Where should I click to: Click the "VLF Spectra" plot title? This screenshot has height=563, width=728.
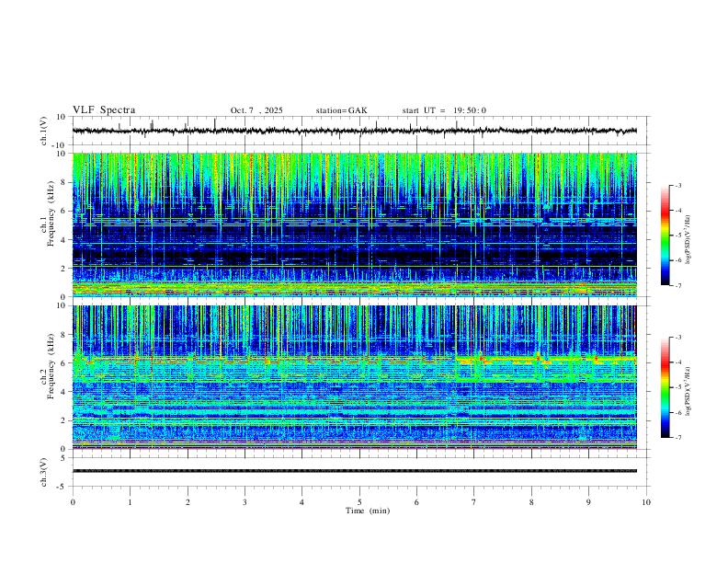(x=104, y=110)
